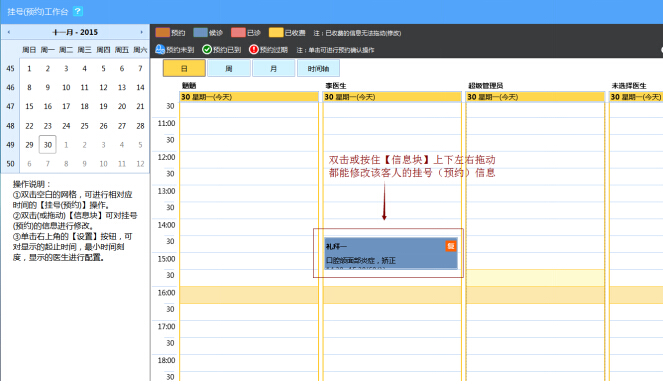Click 未选择医生's 30 星期一(今天) date bar

click(636, 97)
